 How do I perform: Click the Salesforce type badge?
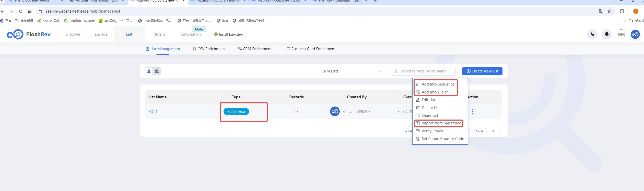point(236,112)
